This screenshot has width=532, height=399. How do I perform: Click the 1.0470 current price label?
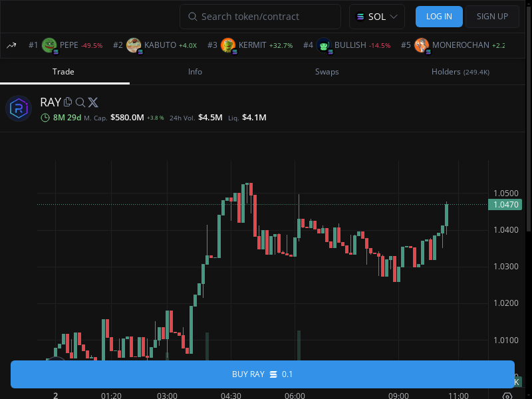point(505,205)
